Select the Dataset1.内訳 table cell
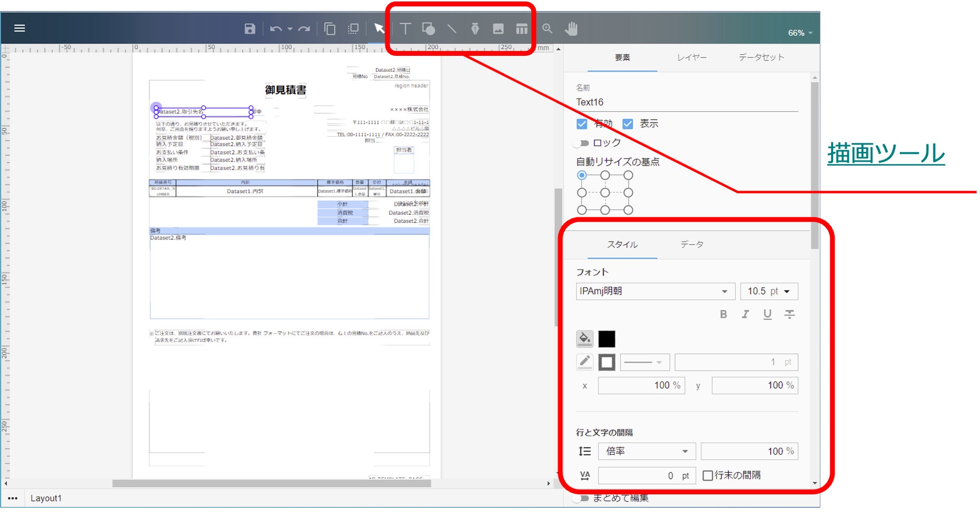 coord(245,192)
